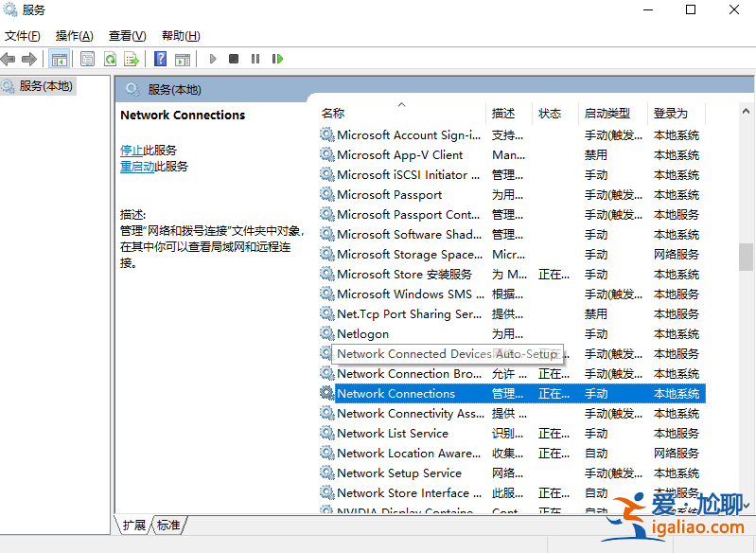Open the 帮助(H) menu
This screenshot has height=553, width=756.
tap(181, 36)
